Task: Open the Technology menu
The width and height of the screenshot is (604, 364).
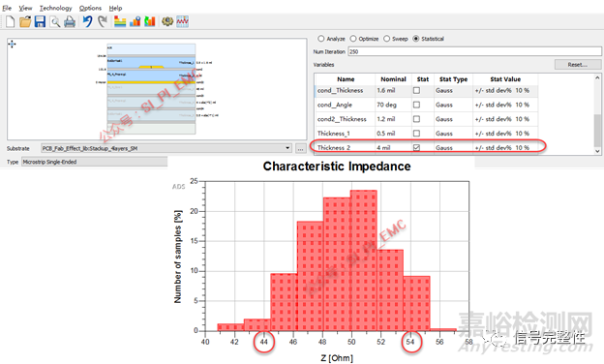Action: click(x=55, y=8)
